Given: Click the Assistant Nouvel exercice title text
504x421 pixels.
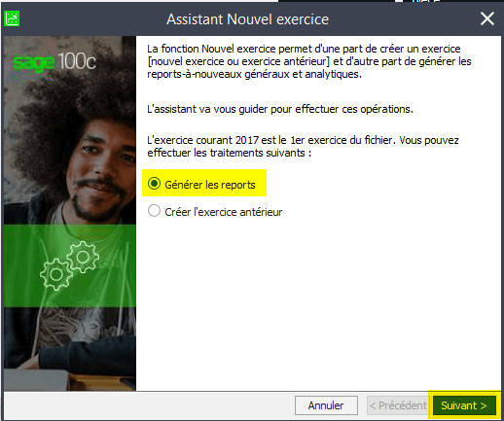Looking at the screenshot, I should coord(247,19).
